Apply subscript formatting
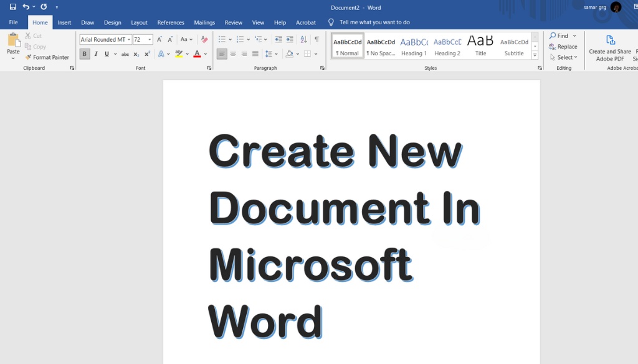This screenshot has width=638, height=364. [135, 54]
